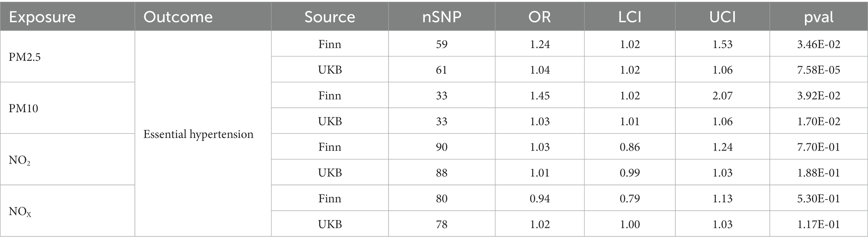This screenshot has height=244, width=868.
Task: Click the nSNP value 61 cell
Action: (x=442, y=70)
